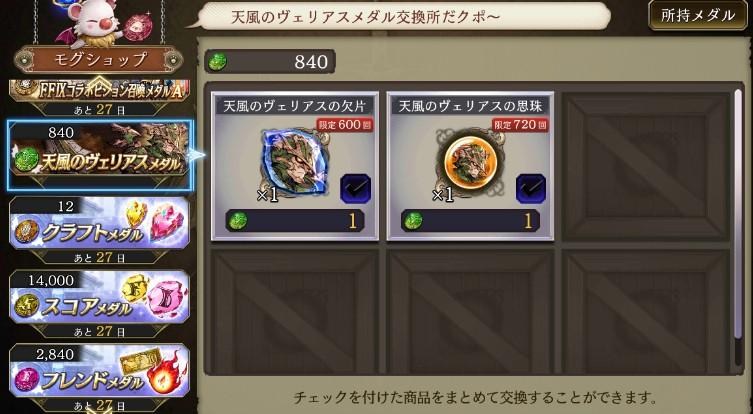The height and width of the screenshot is (414, 753).
Task: Tick the checkbox on 天風のヴェリアスの欠片
Action: (x=355, y=189)
